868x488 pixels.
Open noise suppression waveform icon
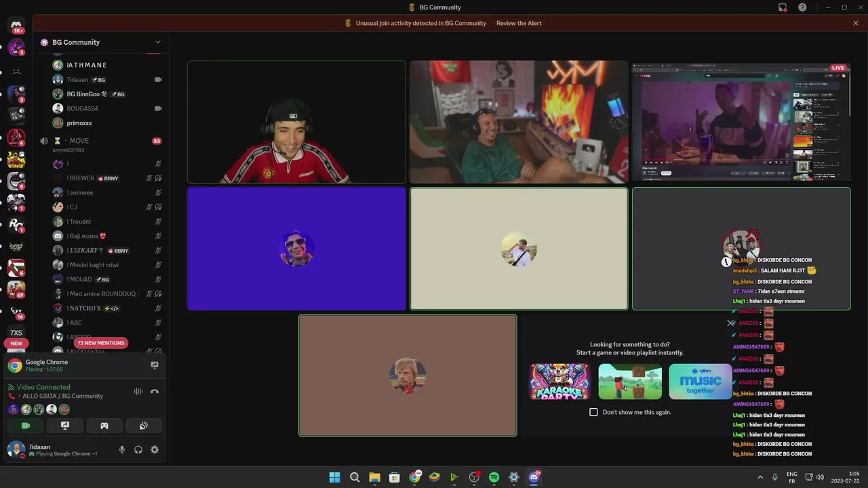[138, 391]
